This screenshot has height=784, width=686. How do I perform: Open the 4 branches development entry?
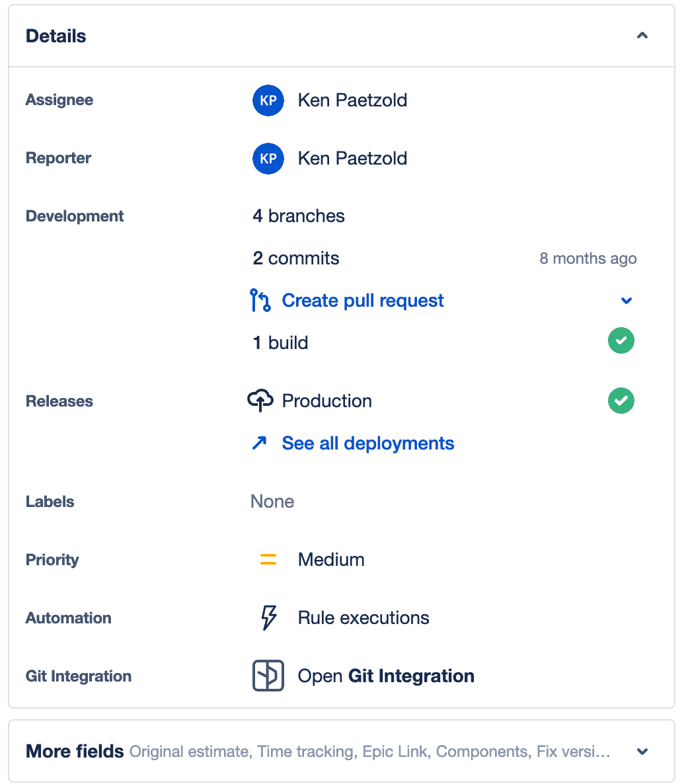click(299, 216)
